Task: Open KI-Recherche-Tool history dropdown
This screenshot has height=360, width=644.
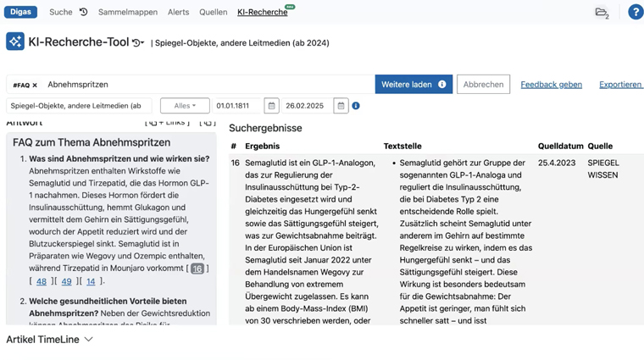Action: pyautogui.click(x=138, y=42)
